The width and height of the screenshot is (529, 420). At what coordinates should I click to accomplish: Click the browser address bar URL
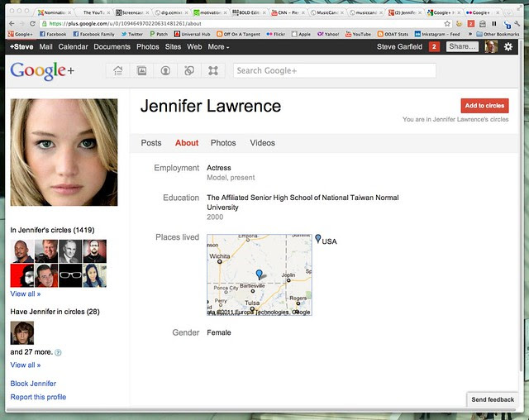(125, 24)
